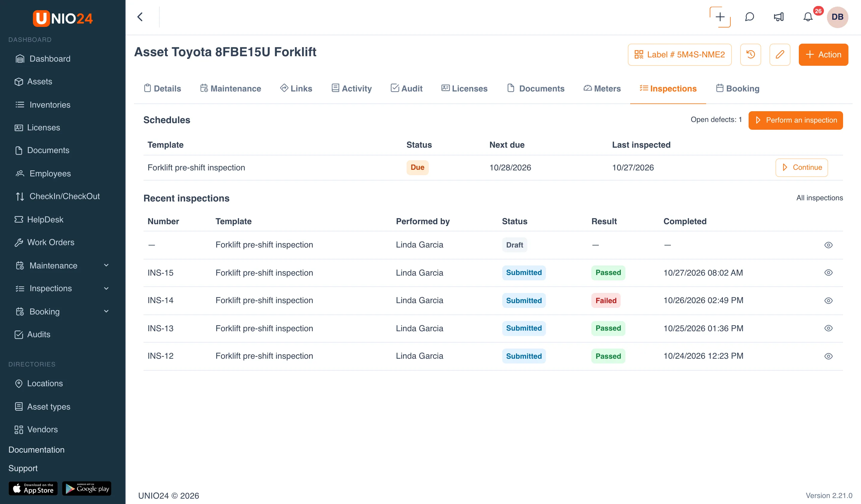Open the Support link
The width and height of the screenshot is (861, 504).
point(23,468)
